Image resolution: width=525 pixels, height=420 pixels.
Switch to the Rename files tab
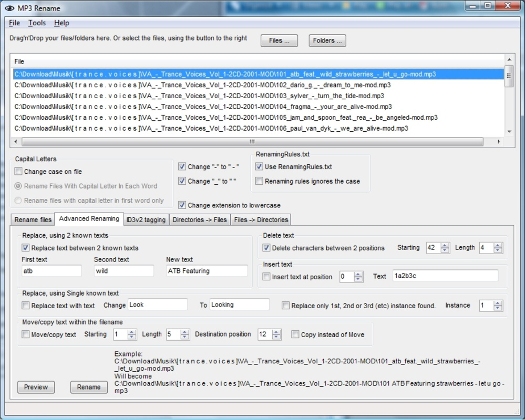33,219
